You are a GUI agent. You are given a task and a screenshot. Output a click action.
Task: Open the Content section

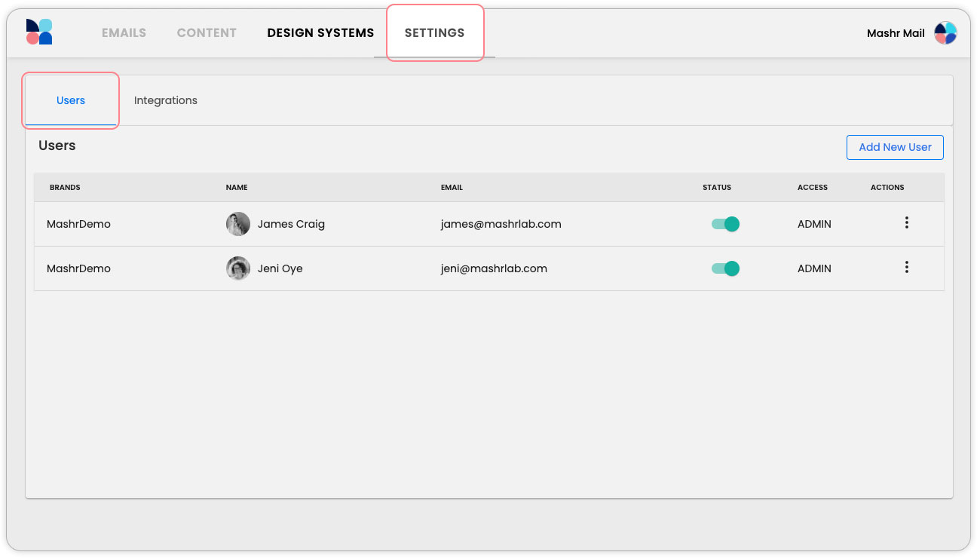pos(207,33)
